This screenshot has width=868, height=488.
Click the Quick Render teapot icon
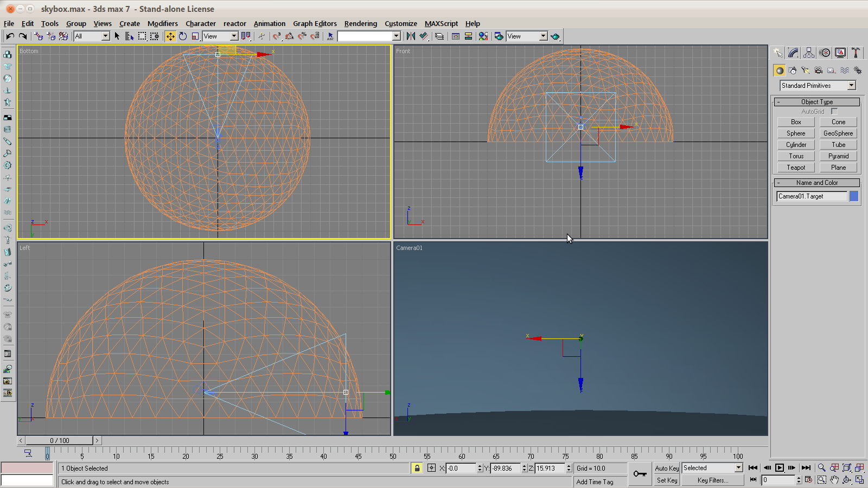[x=555, y=36]
